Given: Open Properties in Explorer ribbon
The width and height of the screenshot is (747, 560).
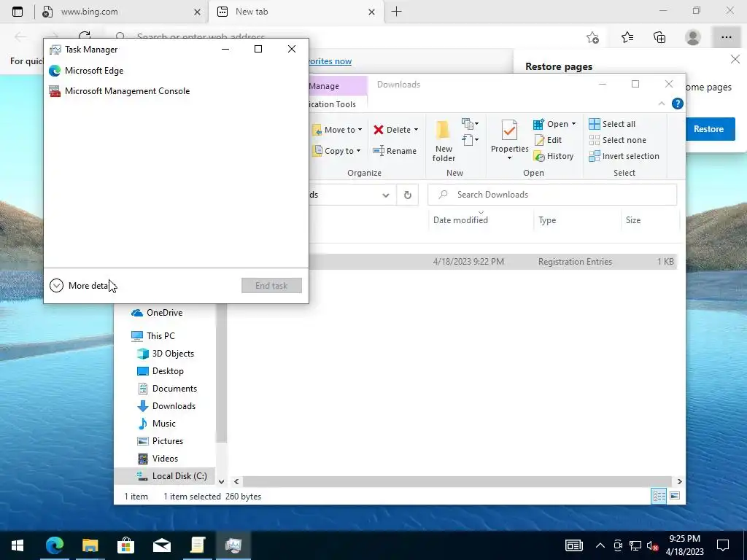Looking at the screenshot, I should pos(509,139).
